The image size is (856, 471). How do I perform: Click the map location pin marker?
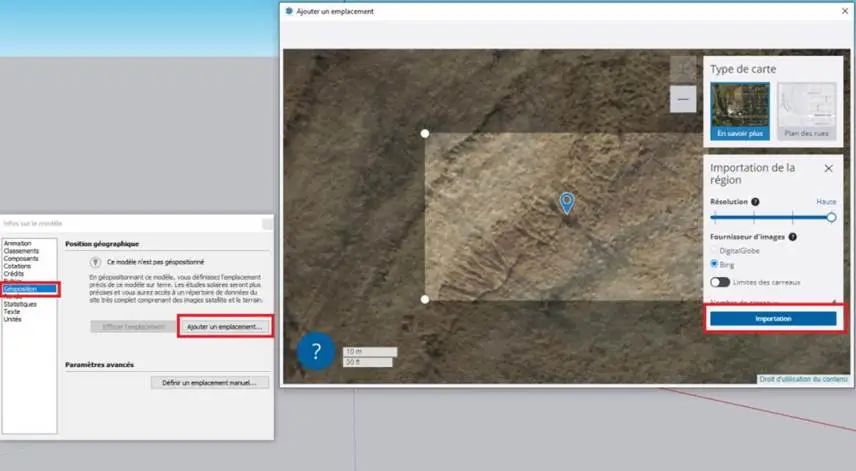pos(567,203)
